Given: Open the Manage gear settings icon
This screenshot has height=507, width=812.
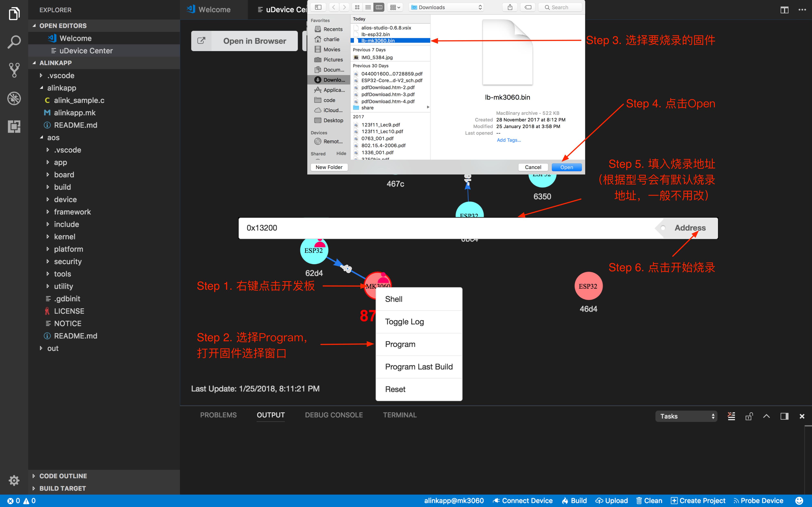Looking at the screenshot, I should point(14,480).
